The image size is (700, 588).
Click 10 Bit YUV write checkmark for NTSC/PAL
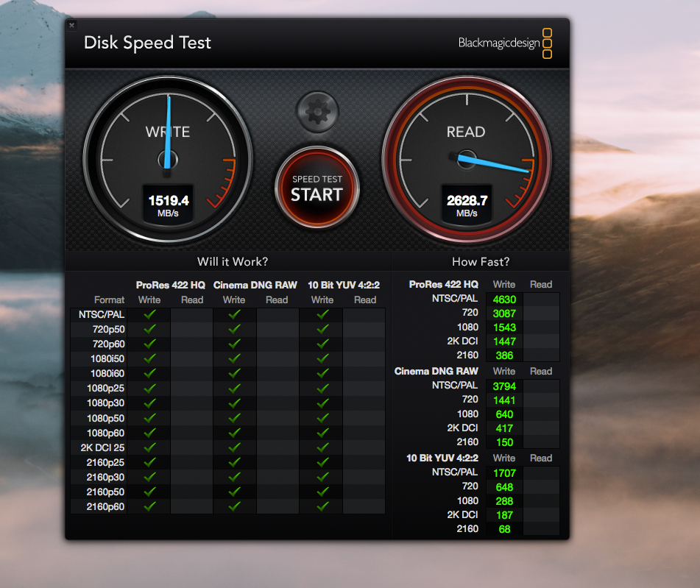click(323, 314)
